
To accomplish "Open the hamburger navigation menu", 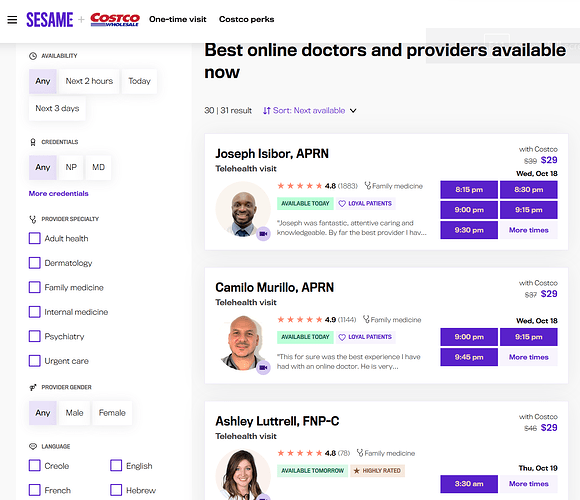I will [12, 20].
